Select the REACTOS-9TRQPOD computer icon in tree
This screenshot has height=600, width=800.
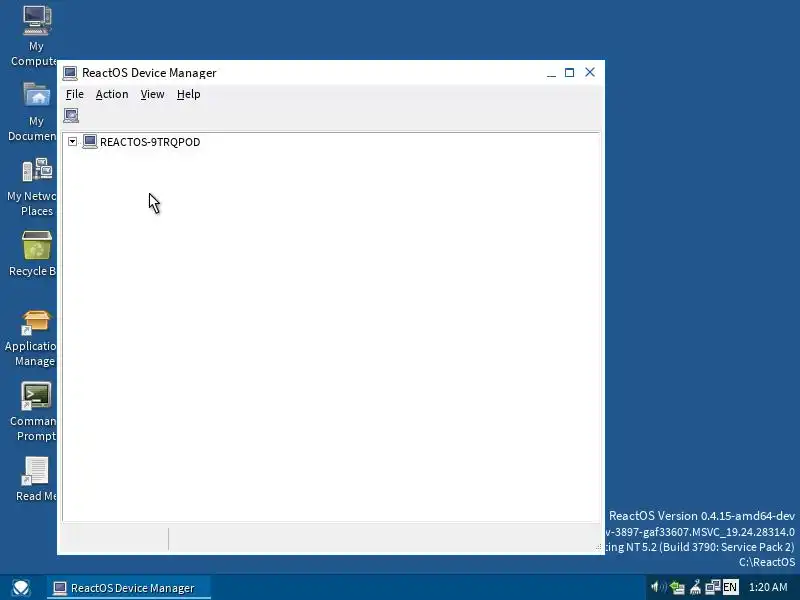click(90, 141)
